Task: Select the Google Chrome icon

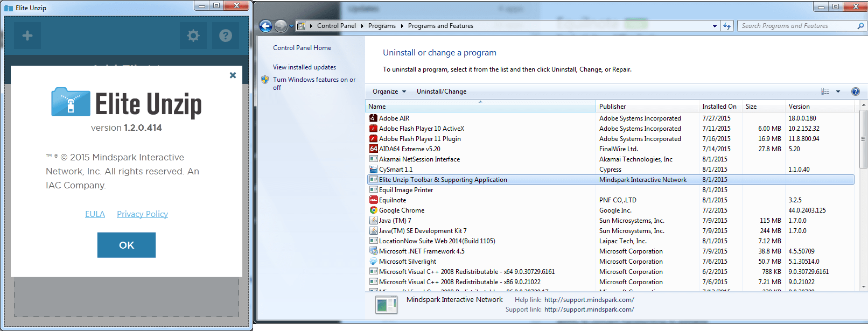Action: coord(373,210)
